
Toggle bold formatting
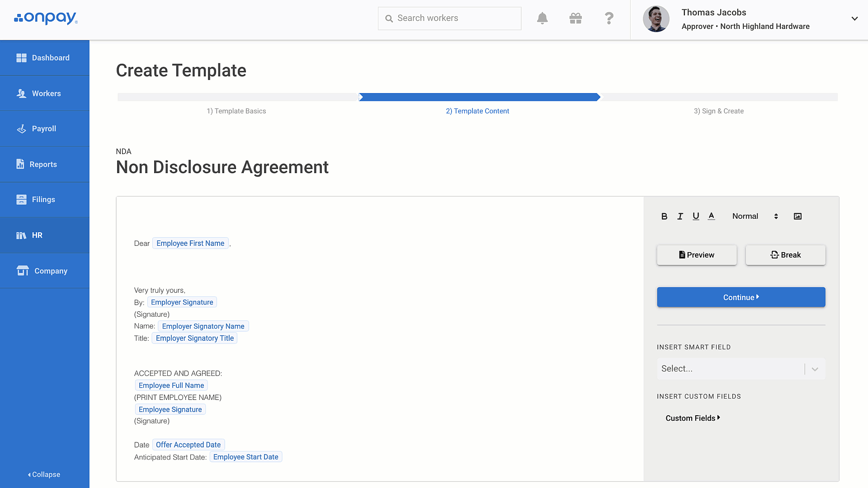tap(664, 216)
